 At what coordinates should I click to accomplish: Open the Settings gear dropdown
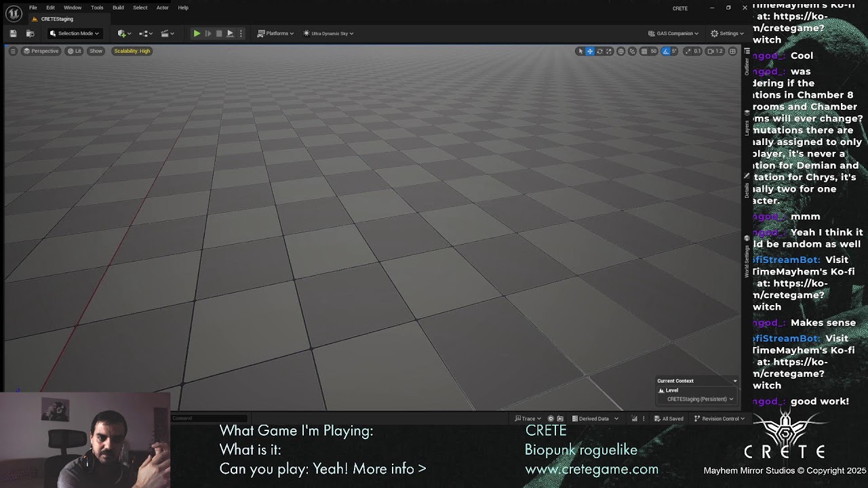[x=727, y=33]
